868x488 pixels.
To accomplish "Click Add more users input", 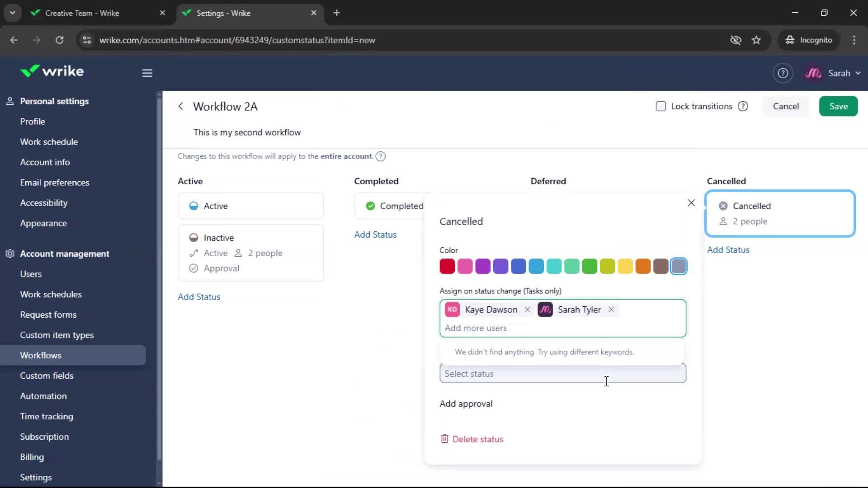I will pyautogui.click(x=476, y=328).
